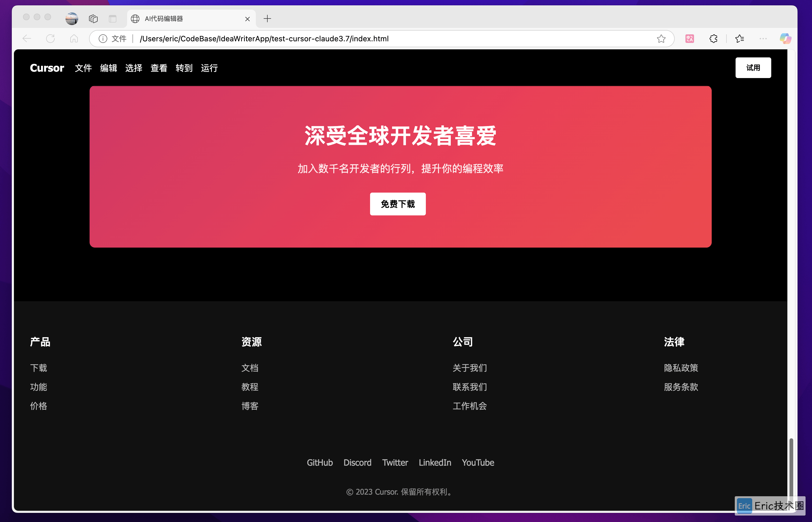Click the pink translate extension icon
This screenshot has height=522, width=812.
click(x=689, y=39)
